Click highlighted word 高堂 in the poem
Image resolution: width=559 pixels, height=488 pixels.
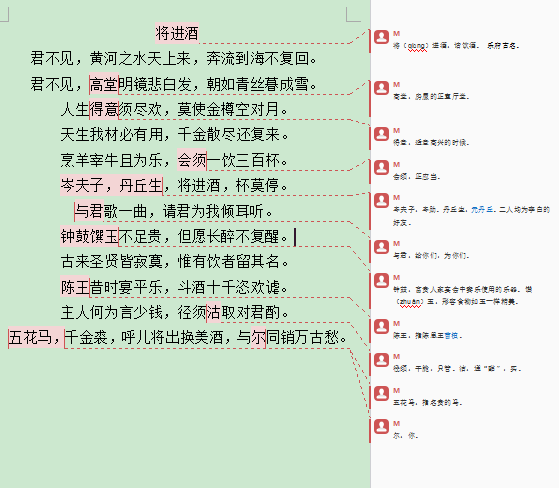(104, 84)
